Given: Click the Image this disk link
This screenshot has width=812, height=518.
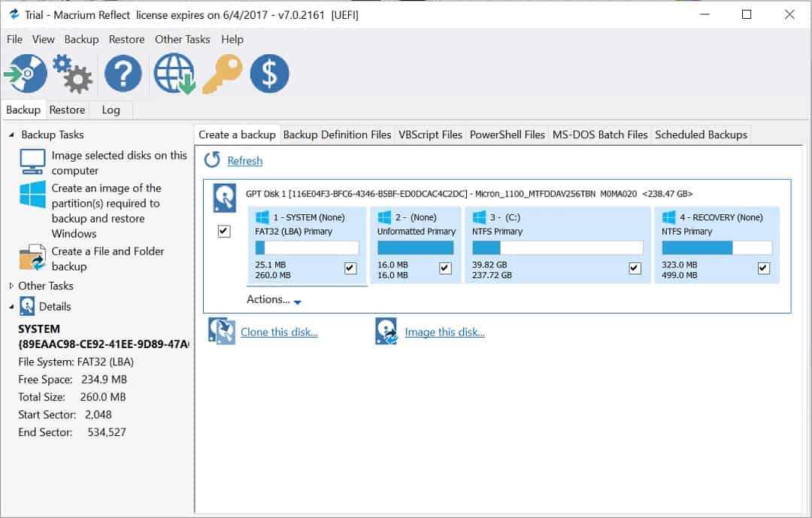Looking at the screenshot, I should pos(445,332).
